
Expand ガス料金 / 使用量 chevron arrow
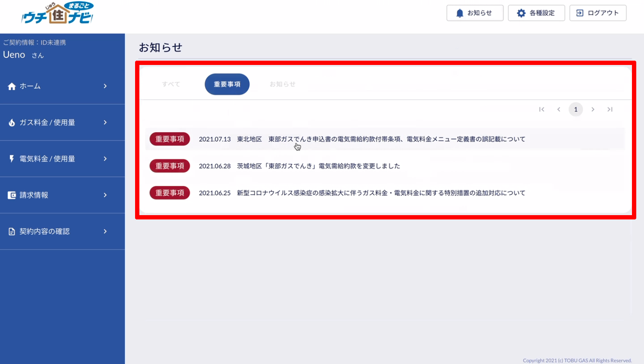pos(105,123)
